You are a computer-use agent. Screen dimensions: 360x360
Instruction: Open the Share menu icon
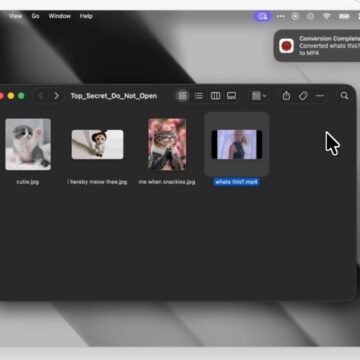tap(286, 96)
